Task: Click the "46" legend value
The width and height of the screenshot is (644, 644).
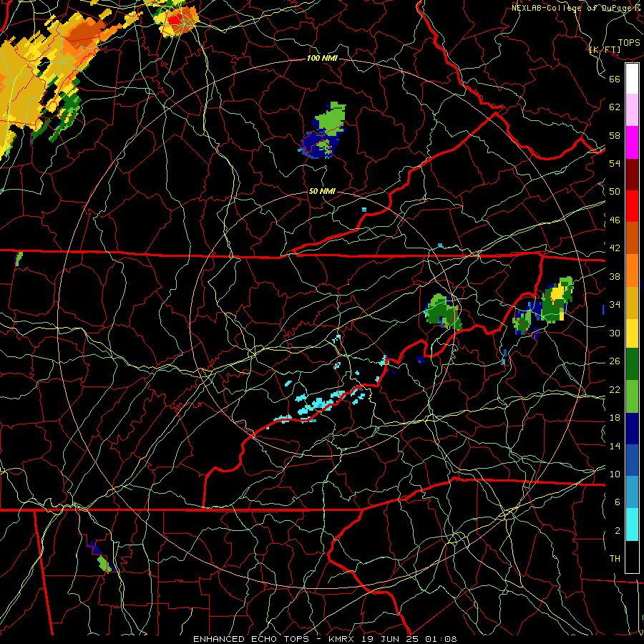Action: point(615,220)
